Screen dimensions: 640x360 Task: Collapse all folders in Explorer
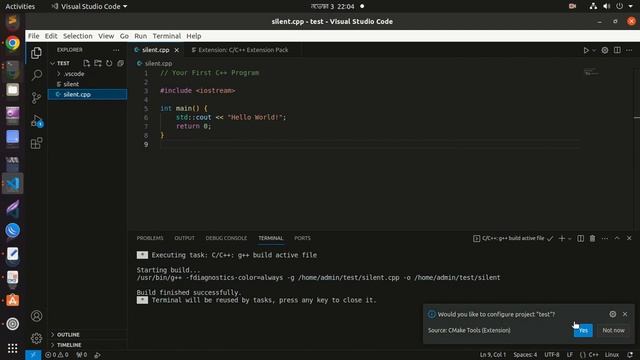(x=120, y=63)
